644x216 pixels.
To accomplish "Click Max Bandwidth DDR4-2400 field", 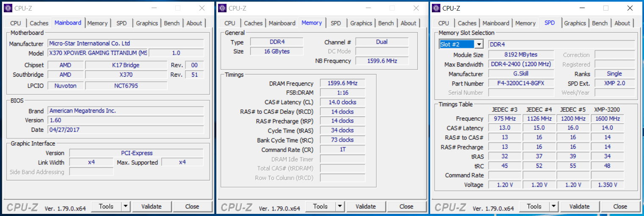I will point(521,64).
